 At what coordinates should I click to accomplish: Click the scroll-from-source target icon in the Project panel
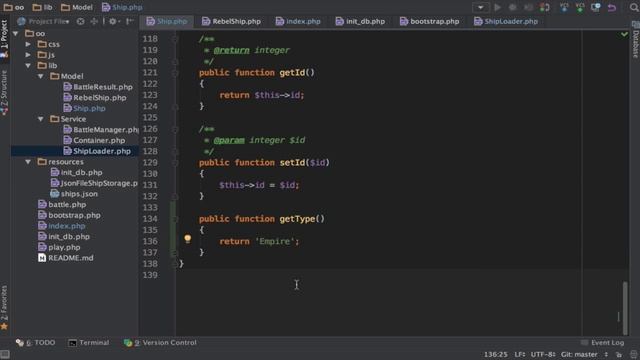click(x=81, y=21)
